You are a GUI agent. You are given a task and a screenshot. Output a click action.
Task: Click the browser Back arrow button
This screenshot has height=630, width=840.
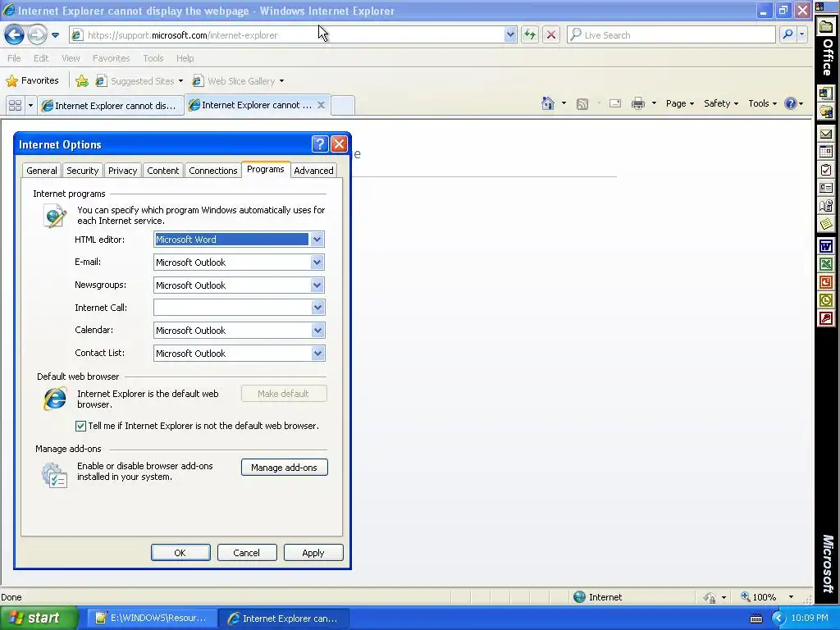14,35
